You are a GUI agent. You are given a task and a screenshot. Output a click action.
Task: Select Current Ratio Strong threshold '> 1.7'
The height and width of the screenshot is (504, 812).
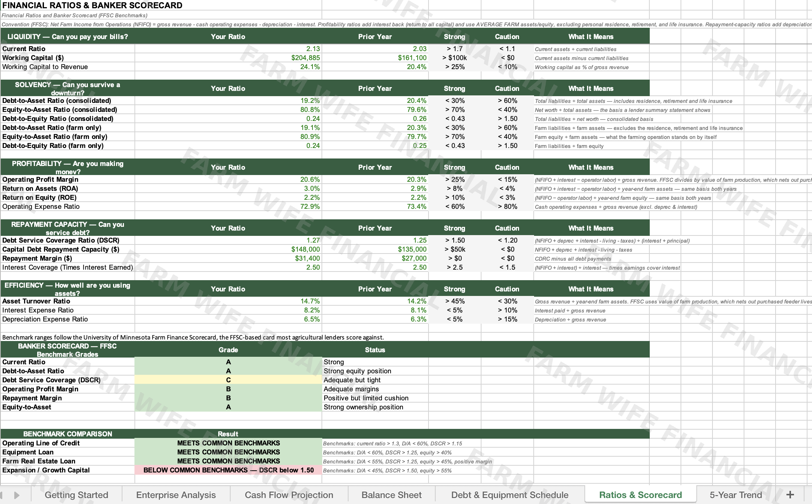tap(454, 49)
